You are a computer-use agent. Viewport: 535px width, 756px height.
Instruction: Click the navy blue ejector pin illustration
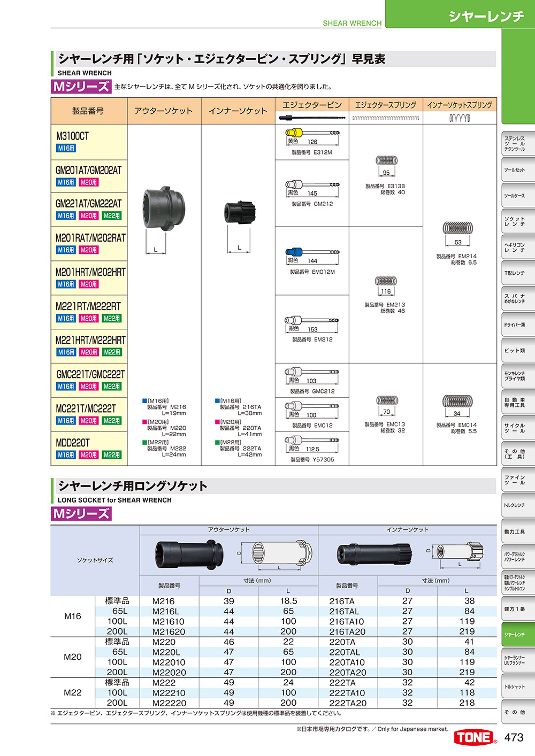tap(312, 252)
